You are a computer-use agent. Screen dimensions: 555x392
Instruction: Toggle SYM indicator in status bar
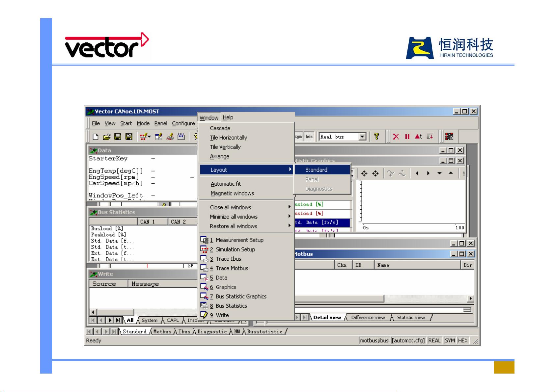click(x=450, y=340)
